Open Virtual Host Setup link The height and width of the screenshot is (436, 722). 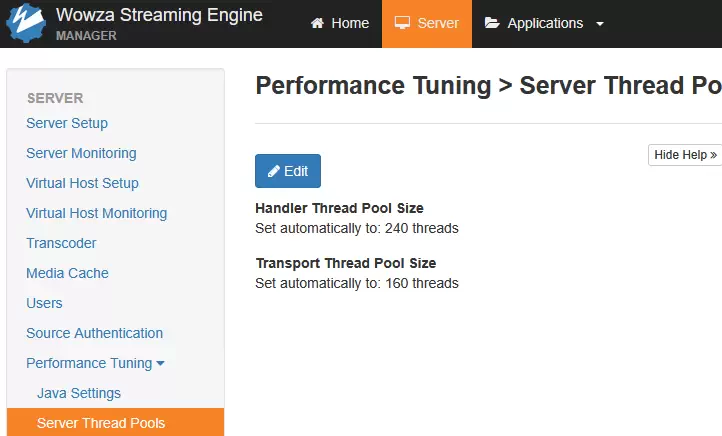coord(82,183)
